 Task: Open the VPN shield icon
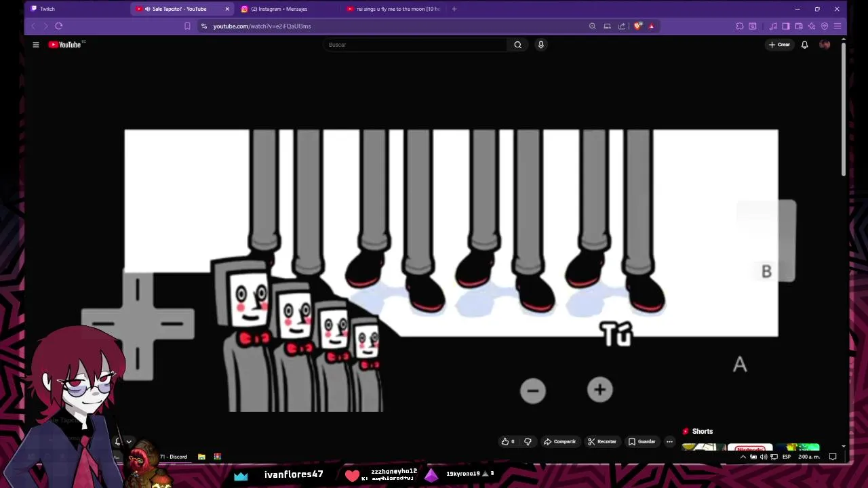825,26
